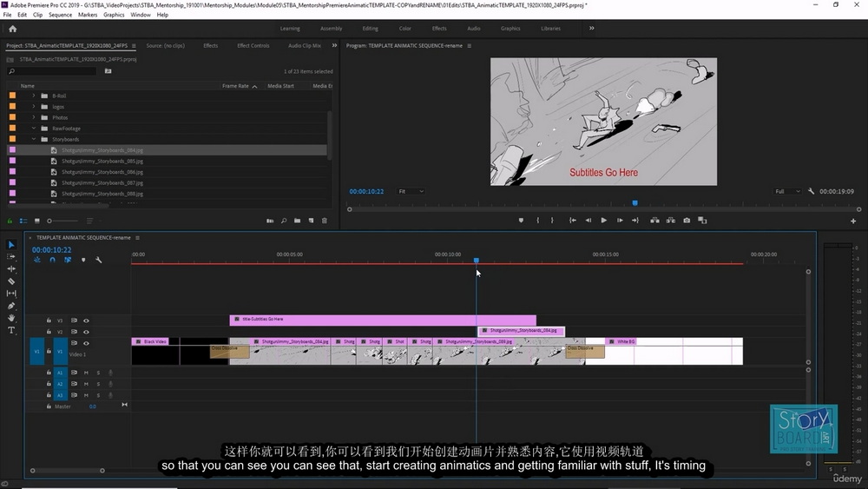Image resolution: width=868 pixels, height=489 pixels.
Task: Open Program monitor settings wrench
Action: [811, 191]
